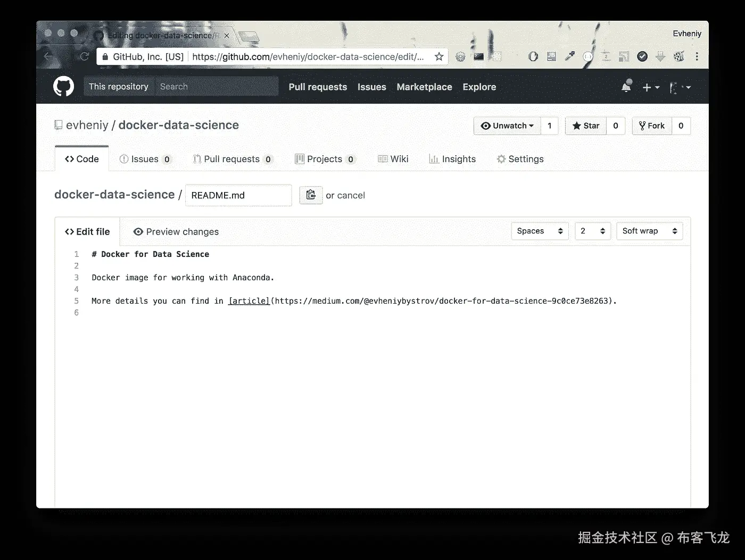Click the [article] link text in editor

point(249,301)
